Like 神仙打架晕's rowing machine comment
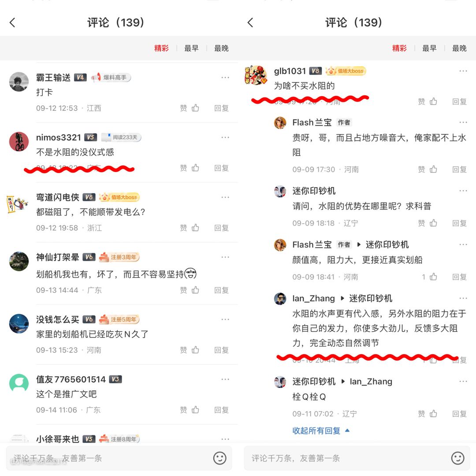The height and width of the screenshot is (476, 476). [x=195, y=290]
